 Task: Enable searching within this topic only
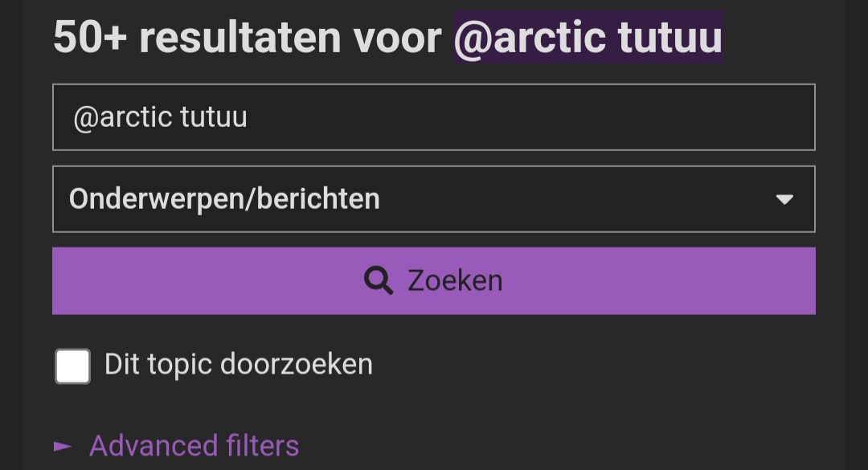tap(72, 366)
